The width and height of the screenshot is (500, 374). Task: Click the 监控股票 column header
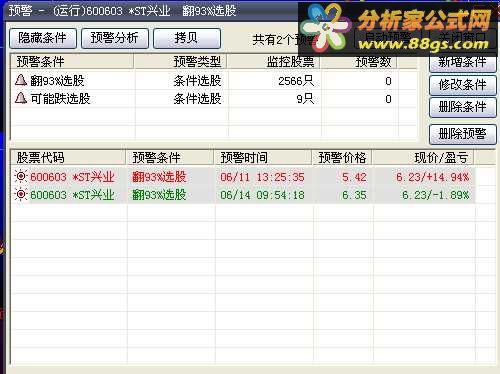(274, 62)
